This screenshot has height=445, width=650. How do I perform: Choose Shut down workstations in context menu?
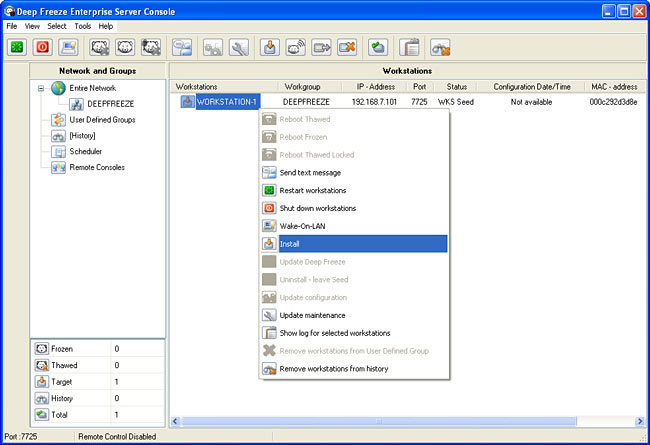(354, 208)
